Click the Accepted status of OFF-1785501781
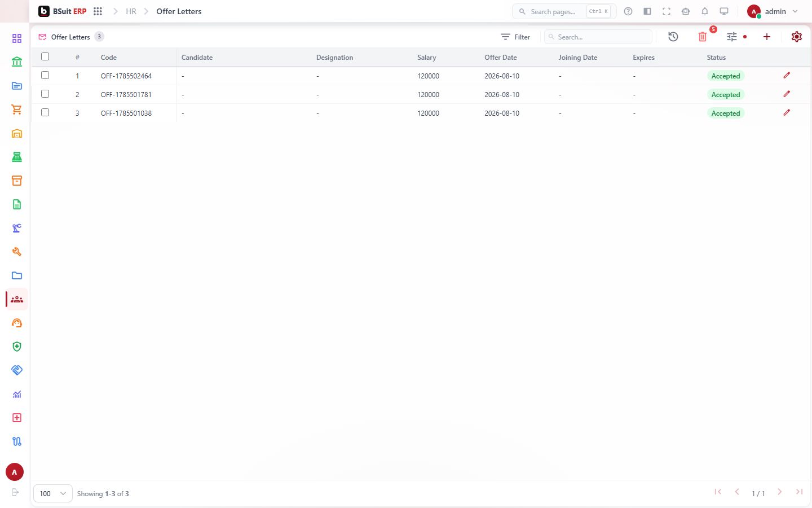Viewport: 812px width, 508px height. (x=726, y=95)
